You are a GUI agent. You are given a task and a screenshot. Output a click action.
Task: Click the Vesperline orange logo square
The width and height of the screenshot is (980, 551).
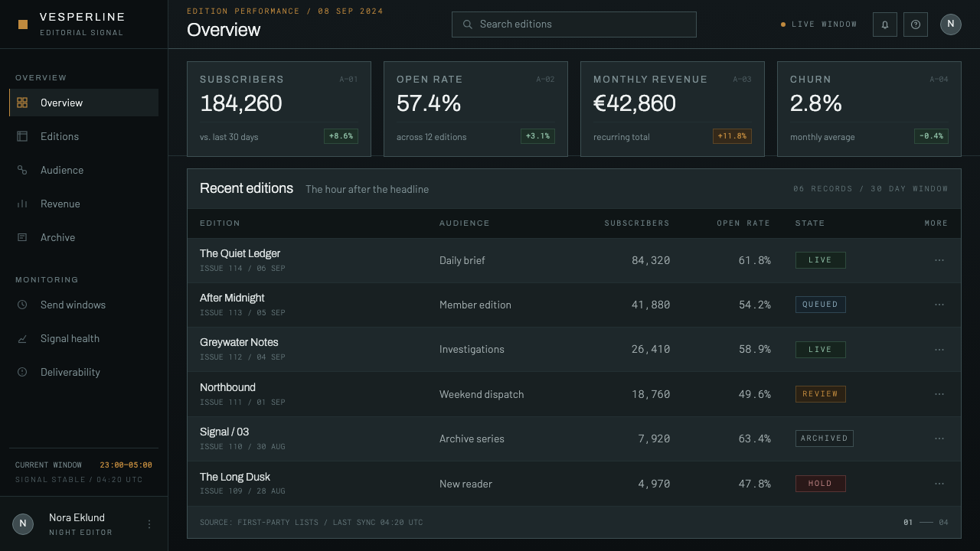point(23,24)
